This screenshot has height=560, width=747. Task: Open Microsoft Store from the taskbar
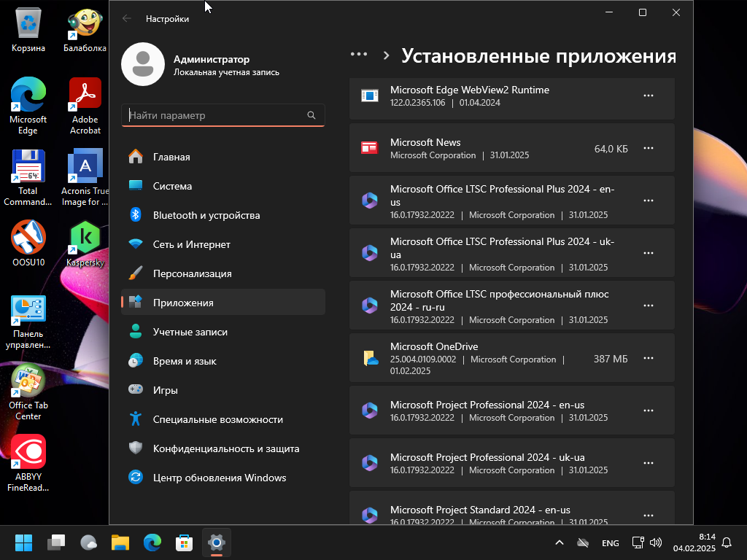point(185,542)
